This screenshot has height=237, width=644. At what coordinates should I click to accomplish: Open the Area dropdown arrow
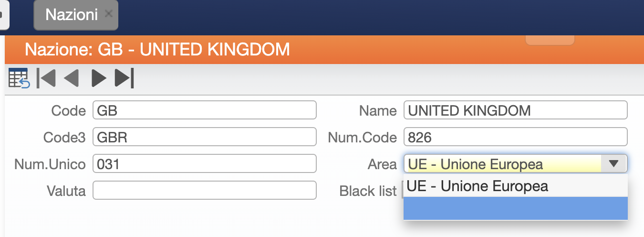[614, 164]
